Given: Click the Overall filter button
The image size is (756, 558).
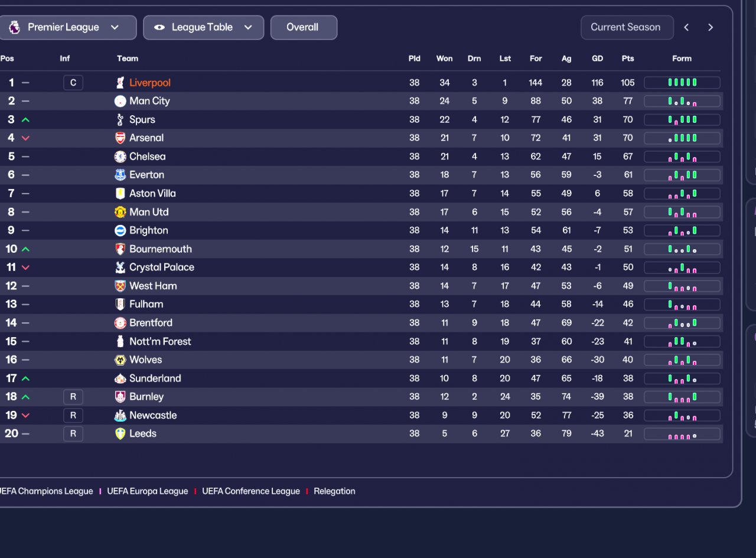Looking at the screenshot, I should (304, 28).
